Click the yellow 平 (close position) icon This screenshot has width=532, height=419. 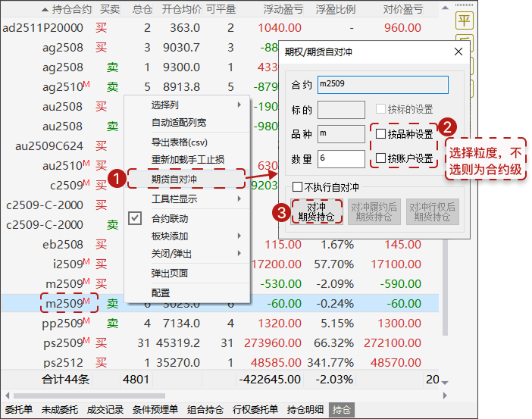(x=464, y=20)
